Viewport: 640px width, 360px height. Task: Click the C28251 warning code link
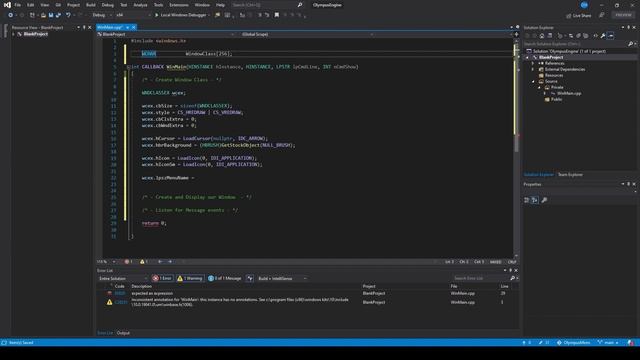point(121,302)
